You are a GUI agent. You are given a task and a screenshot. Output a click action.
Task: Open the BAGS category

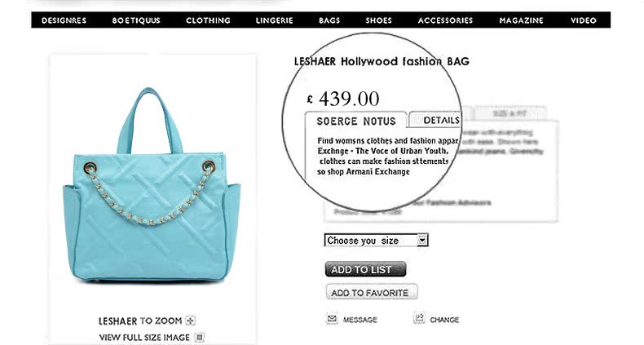pos(329,20)
